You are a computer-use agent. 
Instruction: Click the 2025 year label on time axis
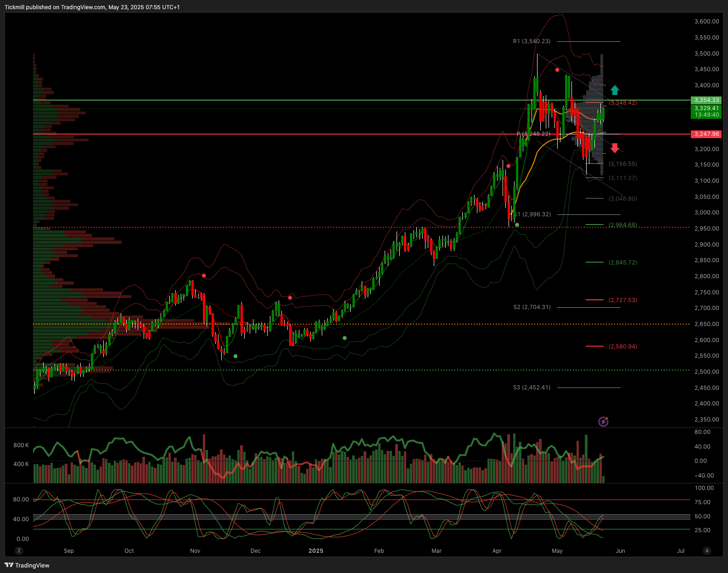point(316,551)
